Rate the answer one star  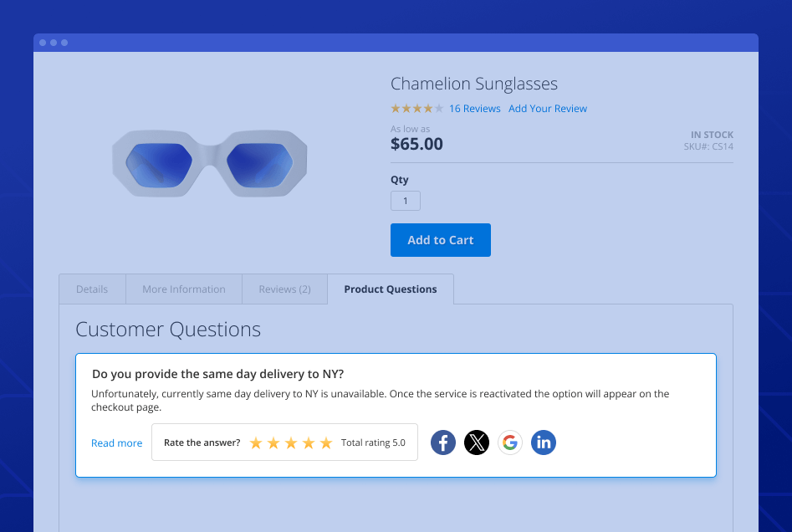tap(255, 442)
